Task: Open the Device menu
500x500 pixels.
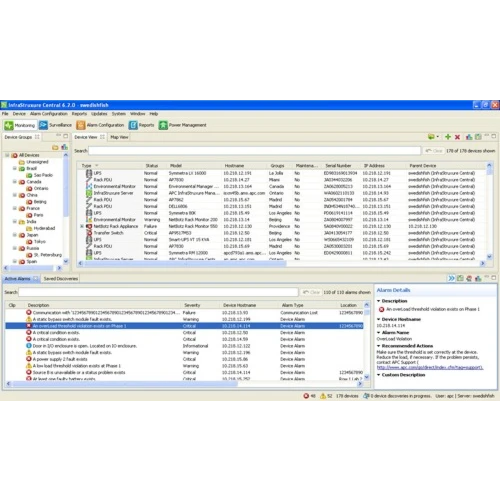Action: (19, 114)
